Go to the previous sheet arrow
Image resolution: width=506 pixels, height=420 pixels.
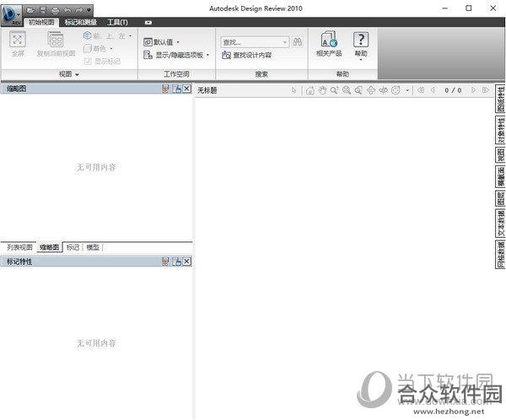point(433,90)
